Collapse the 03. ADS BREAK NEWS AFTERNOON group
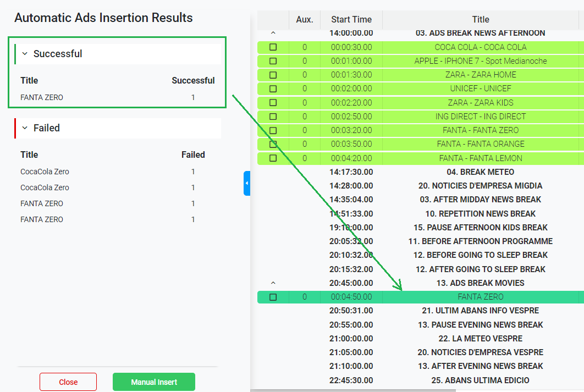Screen dimensions: 584x392 coord(273,33)
